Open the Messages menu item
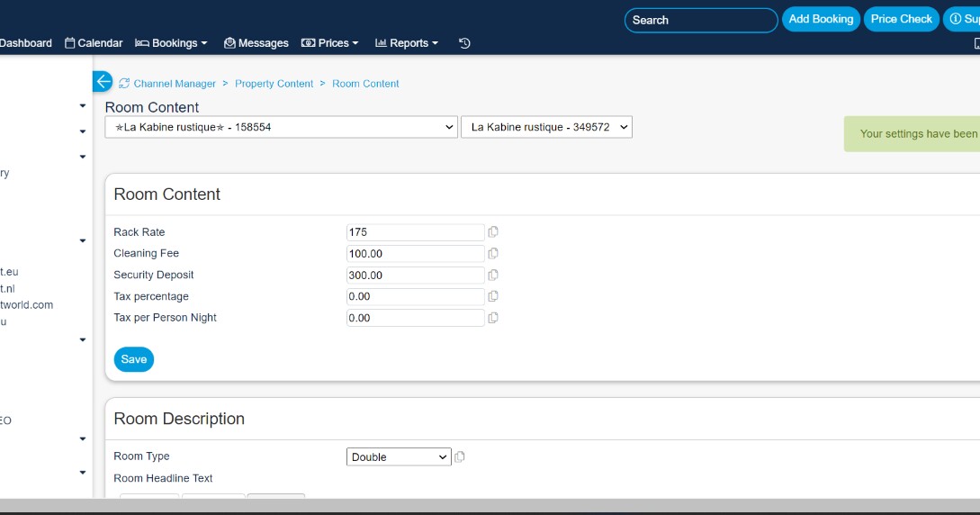The image size is (980, 515). [256, 43]
